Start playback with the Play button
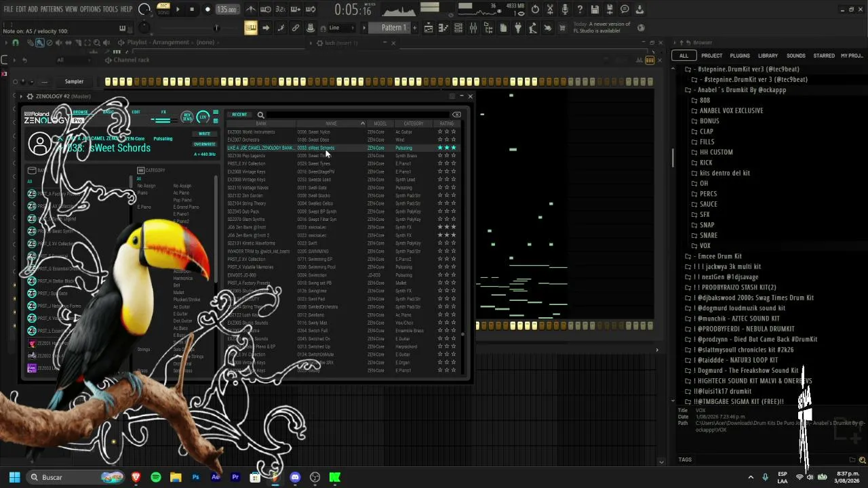Image resolution: width=868 pixels, height=488 pixels. click(x=178, y=9)
